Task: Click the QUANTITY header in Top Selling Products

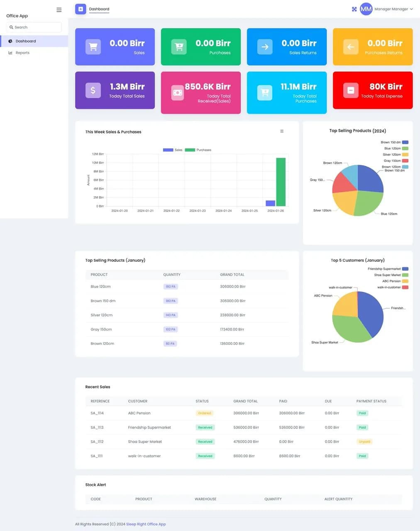Action: (x=172, y=275)
